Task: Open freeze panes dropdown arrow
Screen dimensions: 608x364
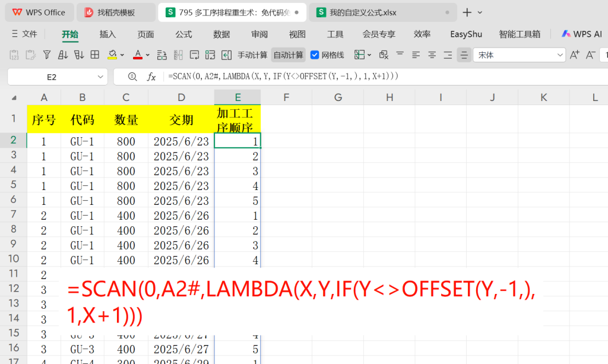Action: 369,55
